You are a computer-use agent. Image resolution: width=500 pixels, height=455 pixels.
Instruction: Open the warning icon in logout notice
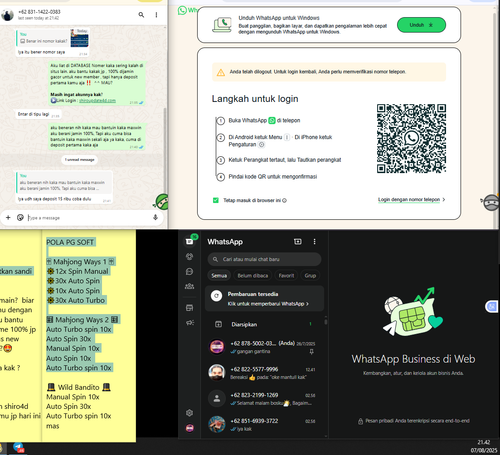(x=221, y=72)
